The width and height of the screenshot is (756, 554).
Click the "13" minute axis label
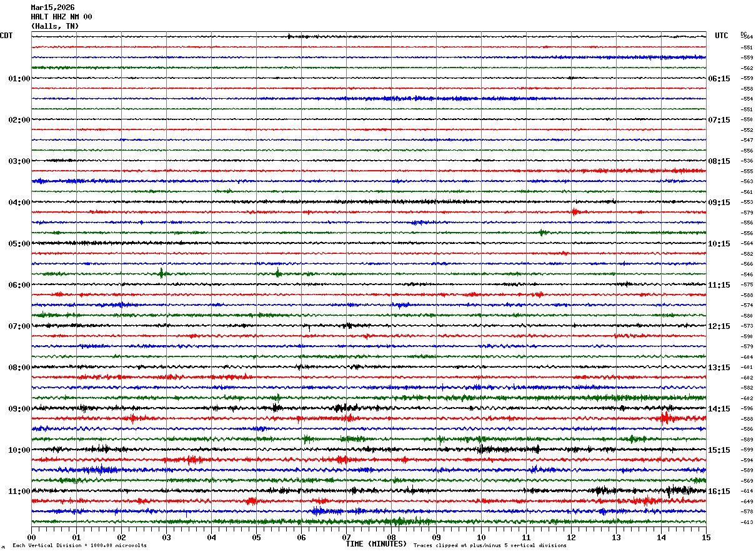(x=616, y=537)
